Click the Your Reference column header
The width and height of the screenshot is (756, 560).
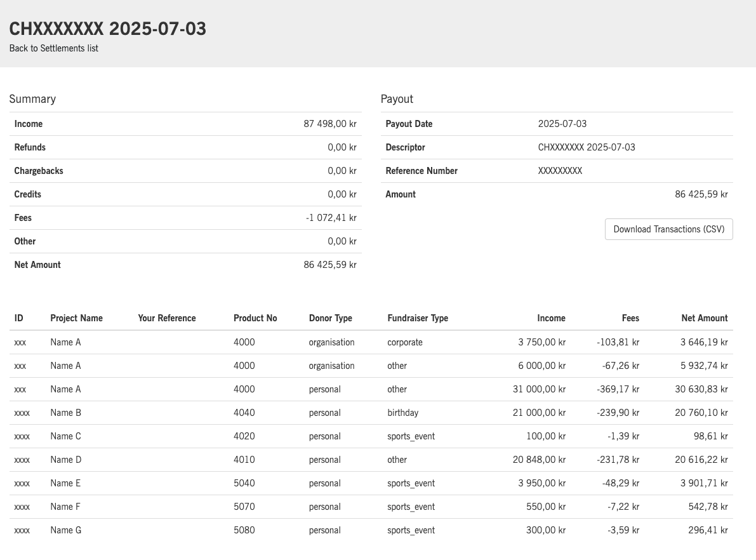(167, 318)
